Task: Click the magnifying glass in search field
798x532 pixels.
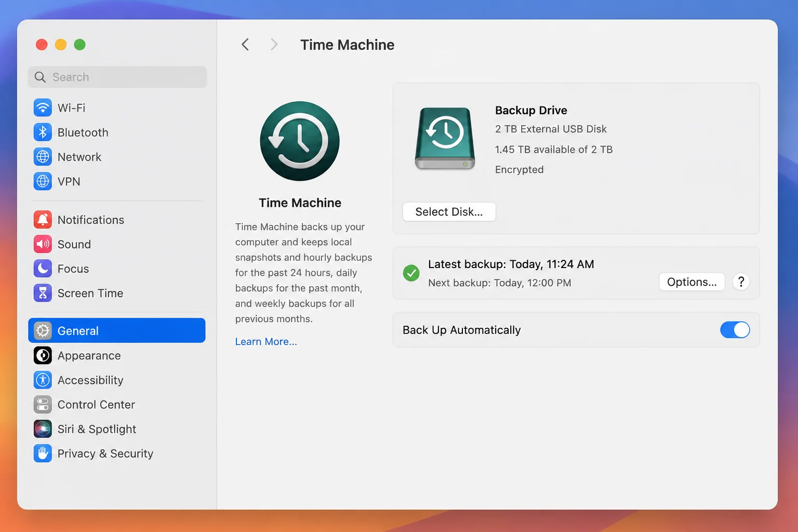Action: pos(40,77)
